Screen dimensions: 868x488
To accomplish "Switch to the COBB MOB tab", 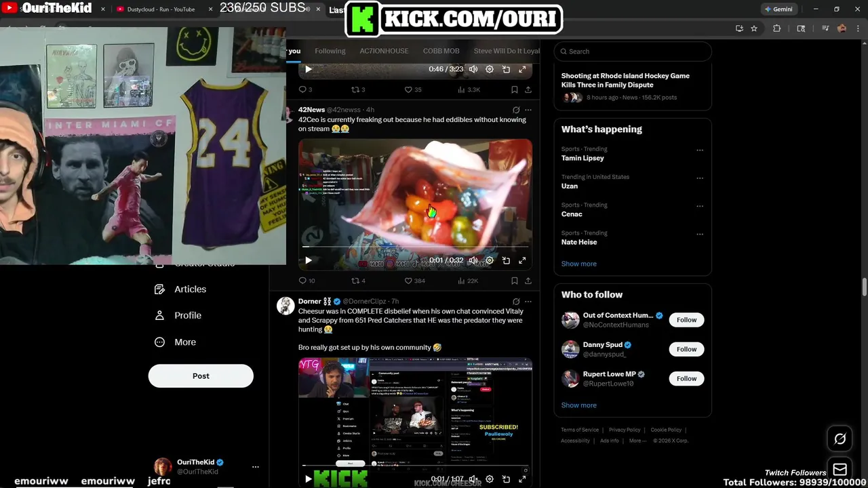I will click(441, 51).
